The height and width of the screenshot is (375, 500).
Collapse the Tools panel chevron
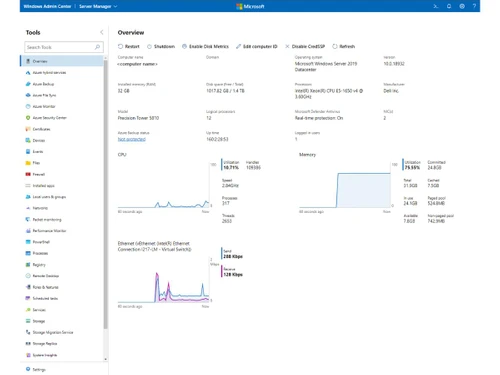pos(101,32)
